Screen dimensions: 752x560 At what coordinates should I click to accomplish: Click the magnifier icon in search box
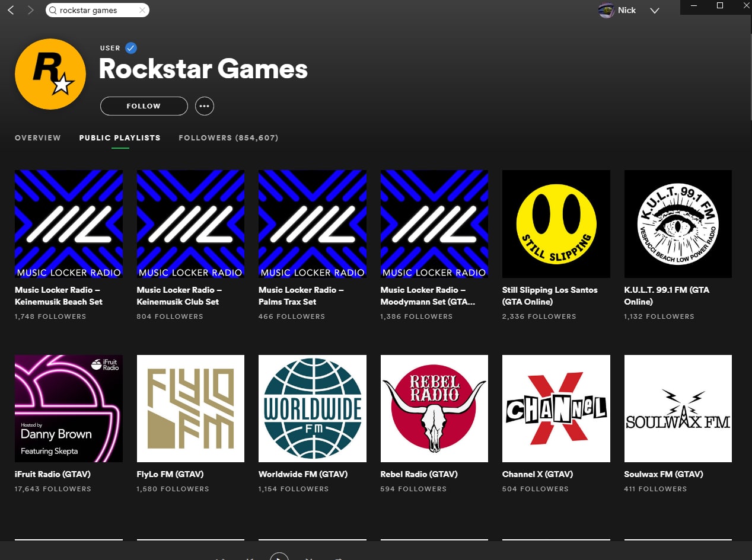click(53, 10)
